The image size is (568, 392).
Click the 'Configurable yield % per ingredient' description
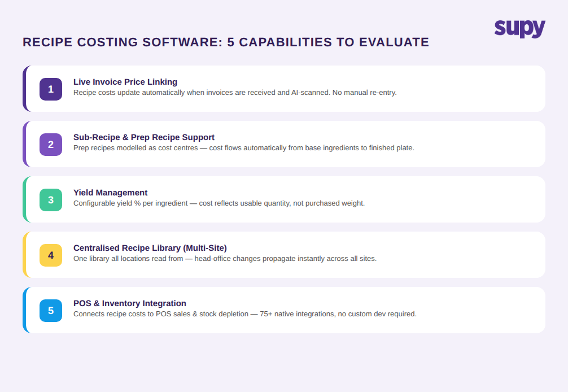pos(219,203)
